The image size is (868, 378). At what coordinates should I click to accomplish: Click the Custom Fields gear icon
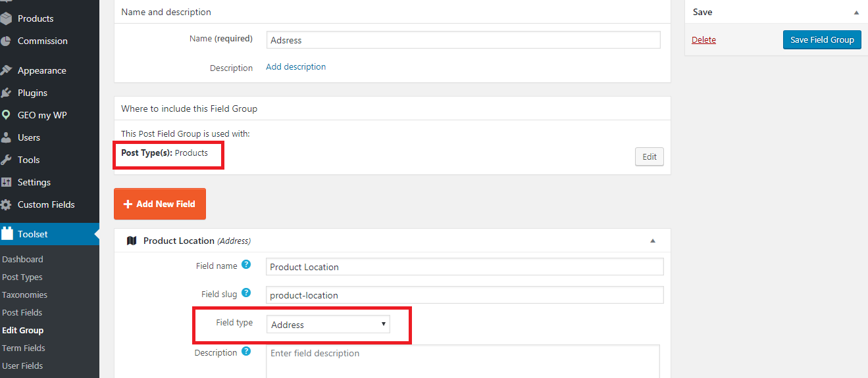click(6, 204)
